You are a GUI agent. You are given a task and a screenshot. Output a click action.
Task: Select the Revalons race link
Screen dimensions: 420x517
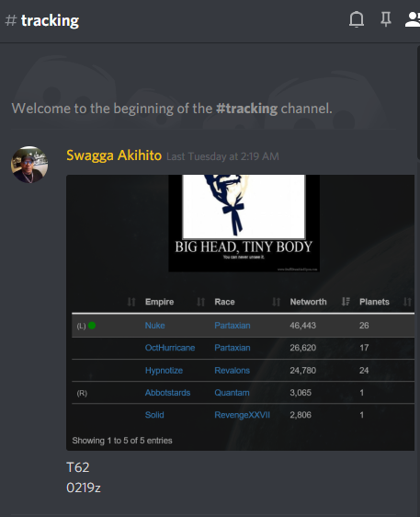click(232, 371)
